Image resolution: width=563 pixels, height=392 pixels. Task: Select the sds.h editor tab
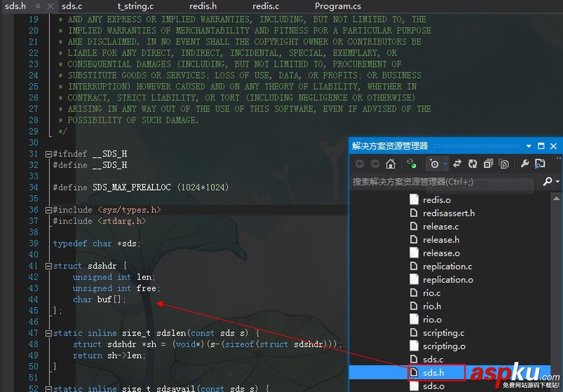click(15, 6)
